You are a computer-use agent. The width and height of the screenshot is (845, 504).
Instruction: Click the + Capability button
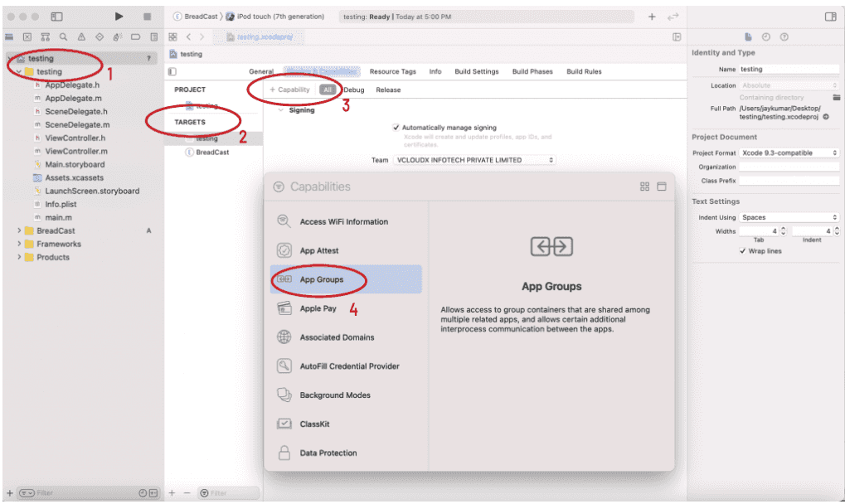coord(290,90)
